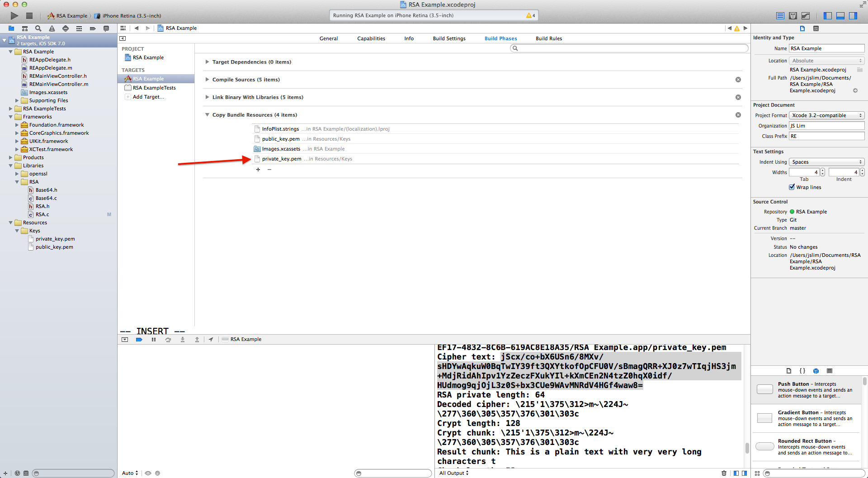Toggle the utilities pane visibility
This screenshot has width=868, height=478.
(853, 16)
